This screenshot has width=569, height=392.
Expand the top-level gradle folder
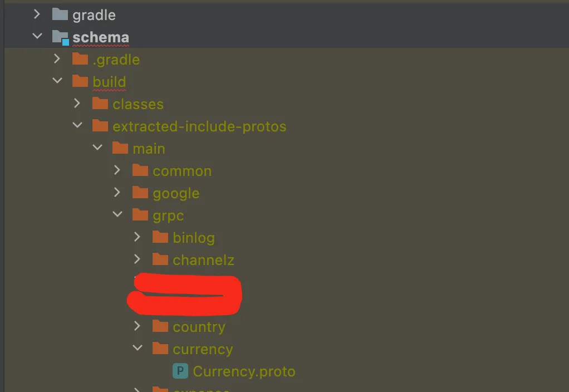click(x=37, y=14)
